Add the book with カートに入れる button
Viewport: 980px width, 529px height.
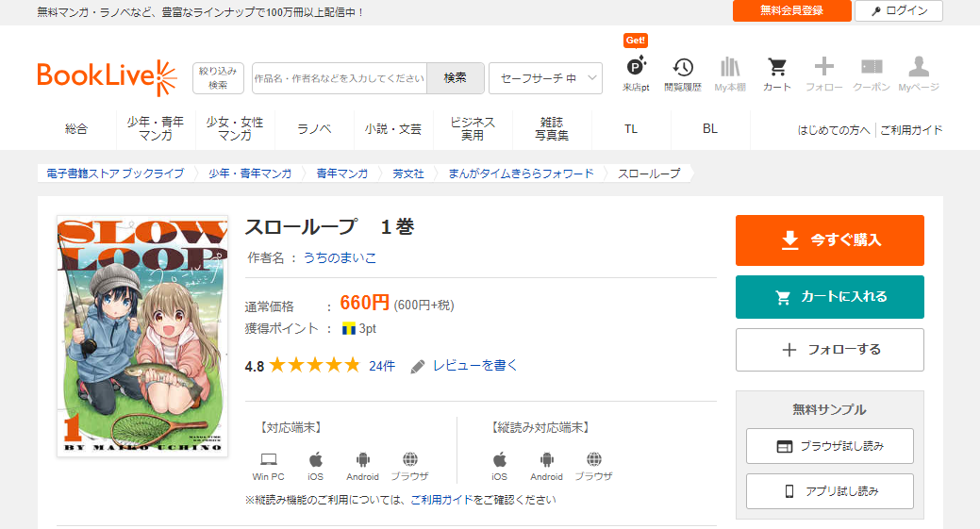click(x=829, y=297)
